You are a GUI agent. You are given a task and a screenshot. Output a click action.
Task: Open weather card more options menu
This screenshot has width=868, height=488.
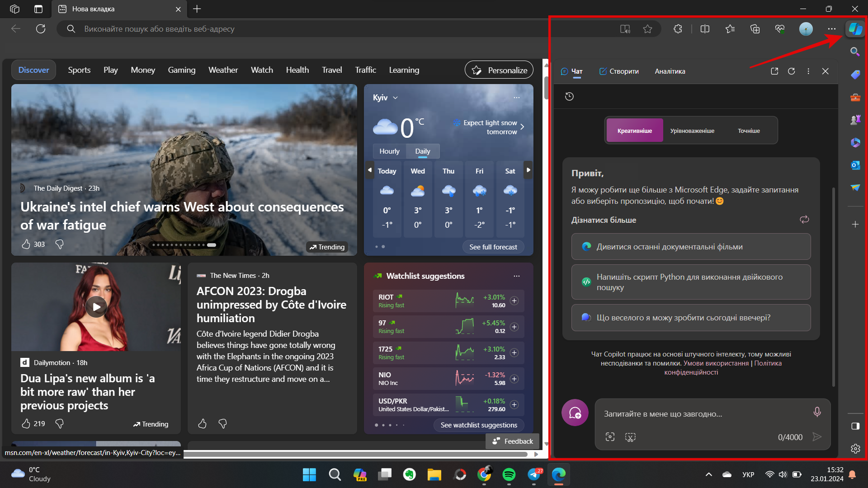click(x=516, y=98)
